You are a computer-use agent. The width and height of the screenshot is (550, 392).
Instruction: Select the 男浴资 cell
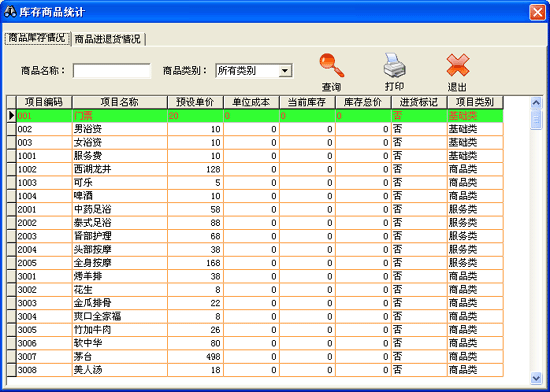pyautogui.click(x=120, y=129)
